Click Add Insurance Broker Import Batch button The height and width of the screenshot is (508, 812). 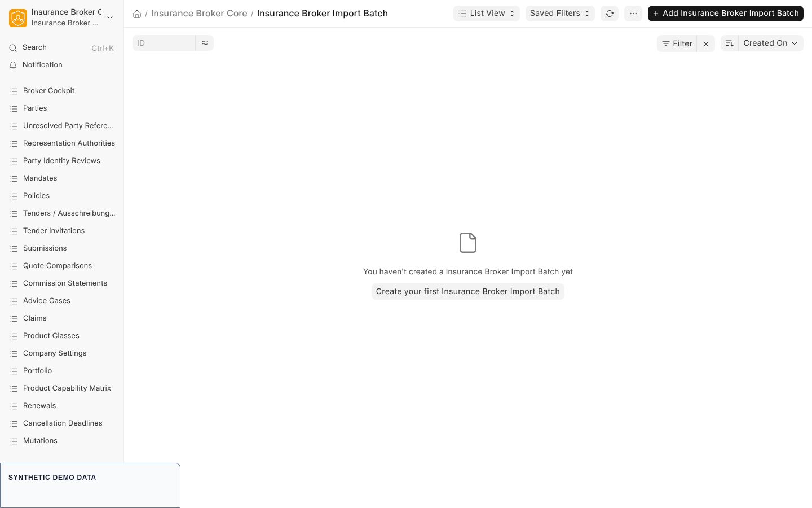click(726, 14)
